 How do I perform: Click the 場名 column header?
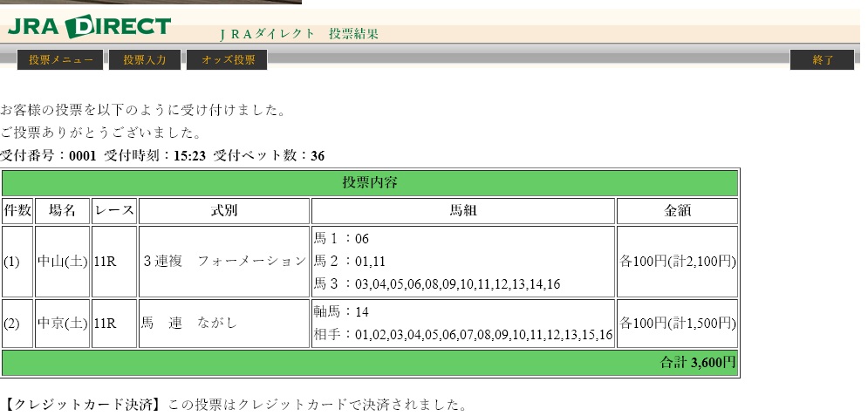coord(62,211)
